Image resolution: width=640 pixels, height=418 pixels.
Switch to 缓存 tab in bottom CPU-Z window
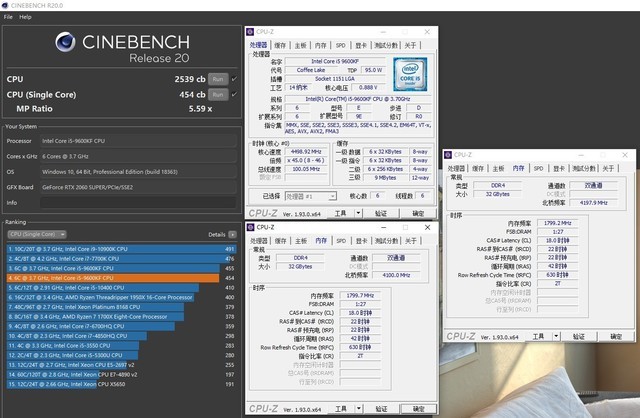pyautogui.click(x=280, y=241)
